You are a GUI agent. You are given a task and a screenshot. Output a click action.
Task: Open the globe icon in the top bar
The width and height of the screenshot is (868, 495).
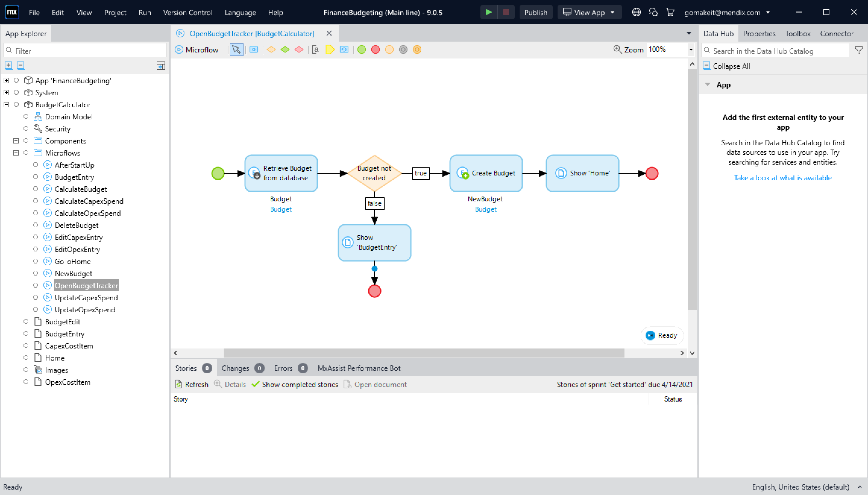tap(636, 12)
